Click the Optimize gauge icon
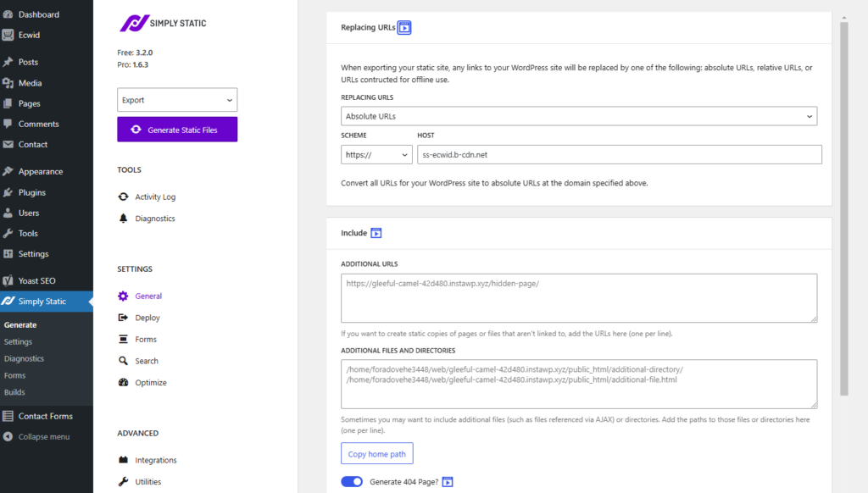The width and height of the screenshot is (868, 493). (x=123, y=382)
